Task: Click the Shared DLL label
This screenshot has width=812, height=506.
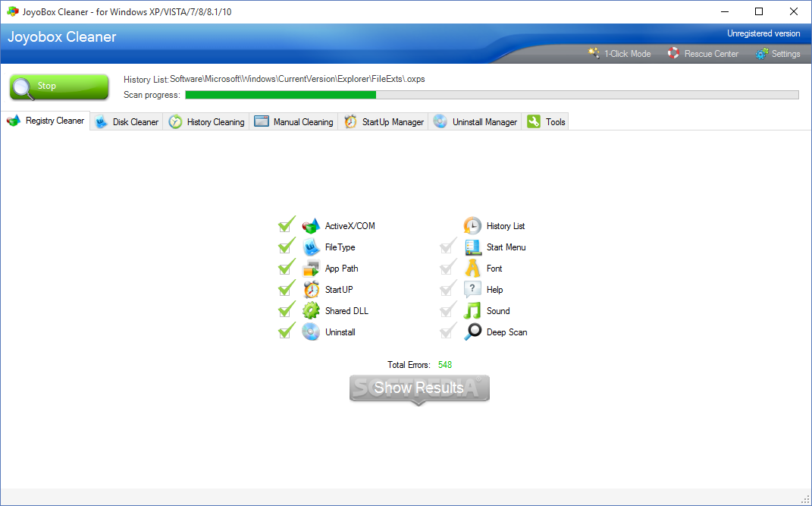Action: click(346, 311)
